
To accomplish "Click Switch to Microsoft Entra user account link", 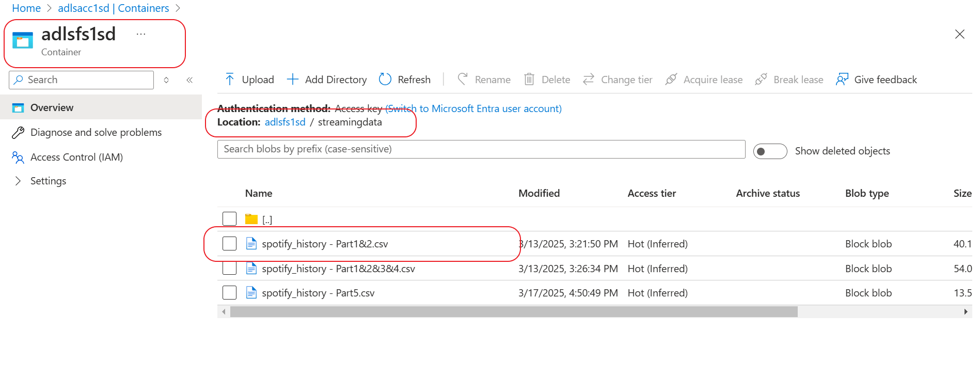I will 473,108.
